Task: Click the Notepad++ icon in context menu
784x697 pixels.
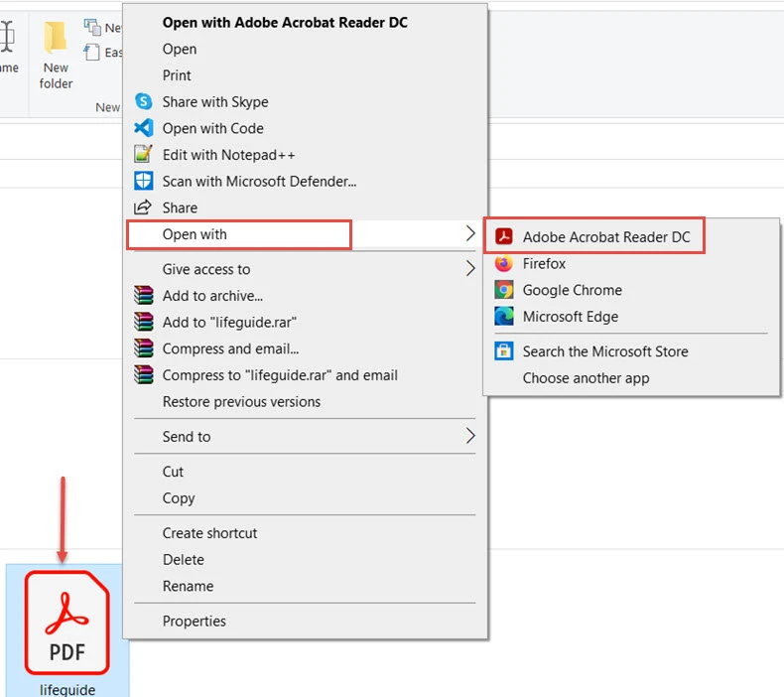Action: point(143,154)
